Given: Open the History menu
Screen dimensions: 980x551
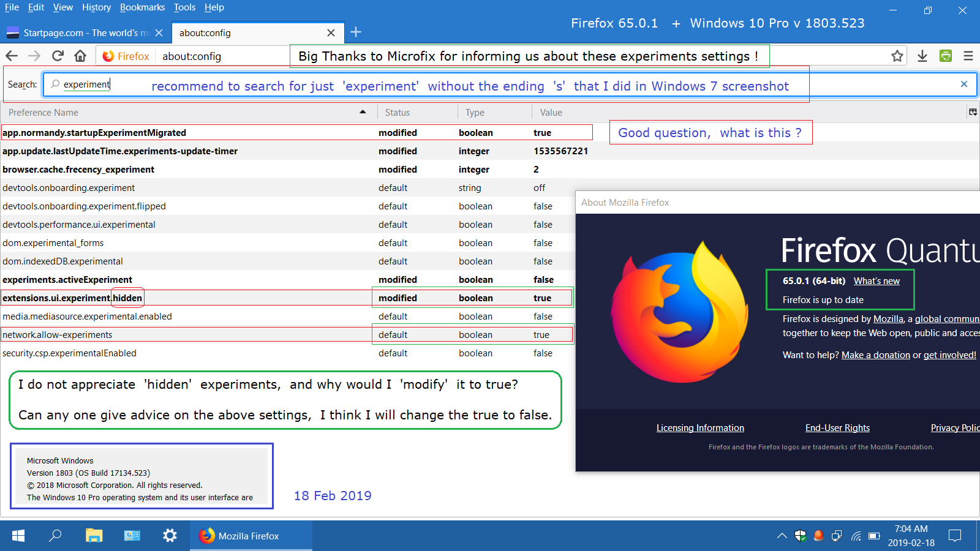Looking at the screenshot, I should point(96,7).
